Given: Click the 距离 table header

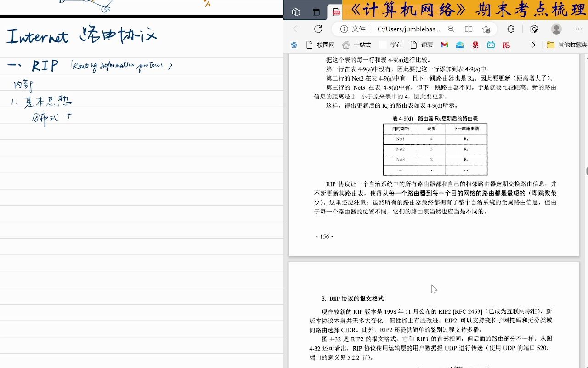Looking at the screenshot, I should tap(431, 129).
